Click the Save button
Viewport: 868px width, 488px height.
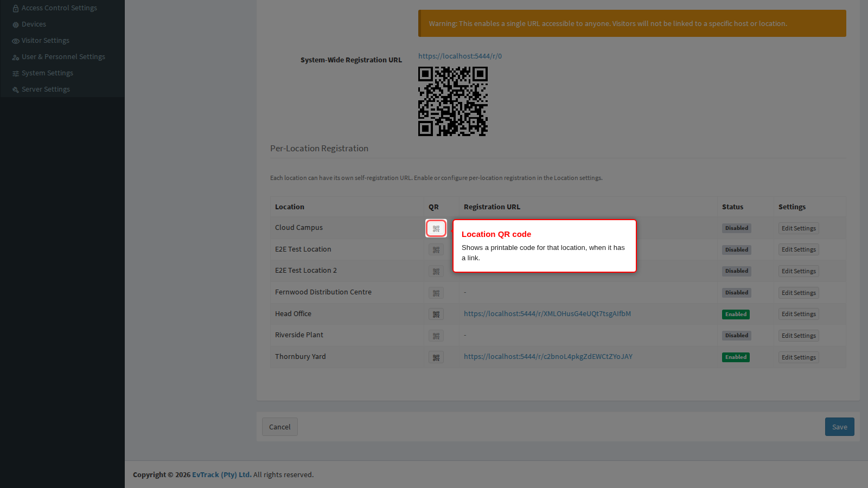pos(840,427)
